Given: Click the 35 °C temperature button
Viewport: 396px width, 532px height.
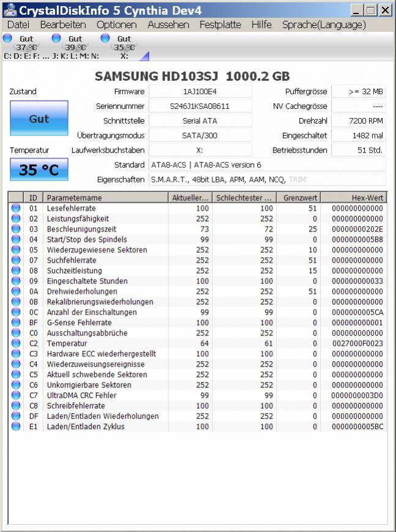Looking at the screenshot, I should (x=39, y=170).
